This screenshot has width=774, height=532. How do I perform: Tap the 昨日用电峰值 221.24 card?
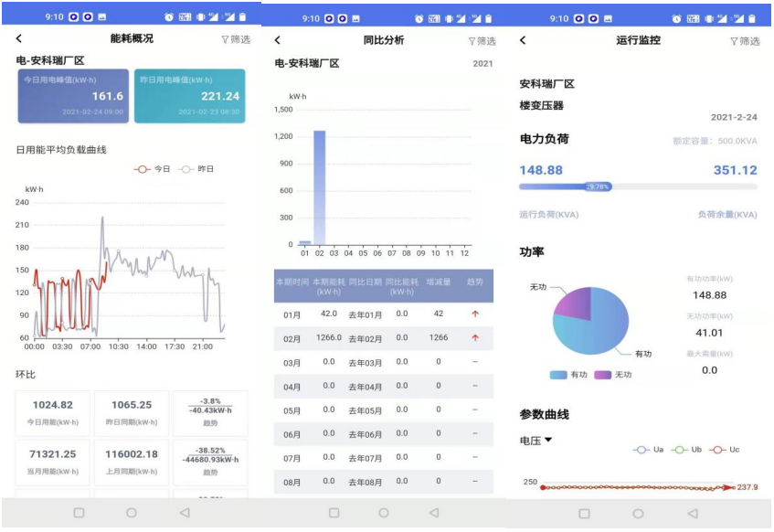pos(189,96)
